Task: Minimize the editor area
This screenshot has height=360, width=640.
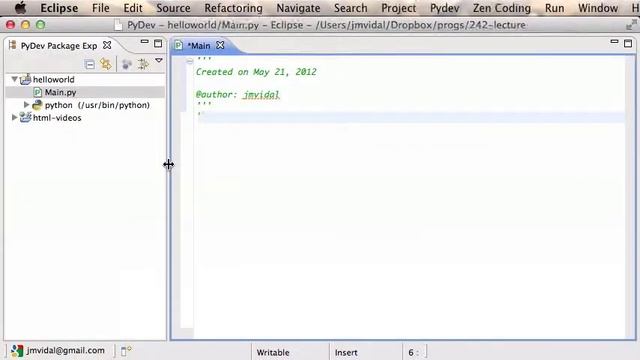Action: pos(614,42)
